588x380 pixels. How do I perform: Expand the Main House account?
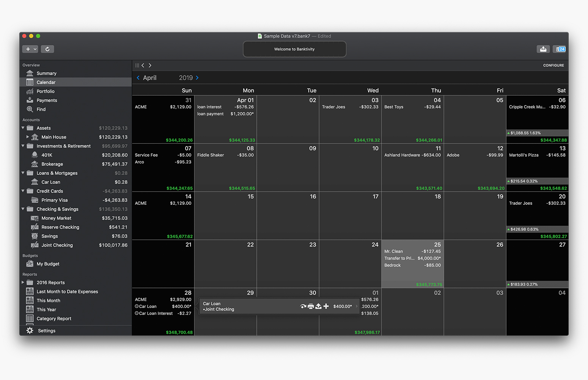tap(28, 137)
